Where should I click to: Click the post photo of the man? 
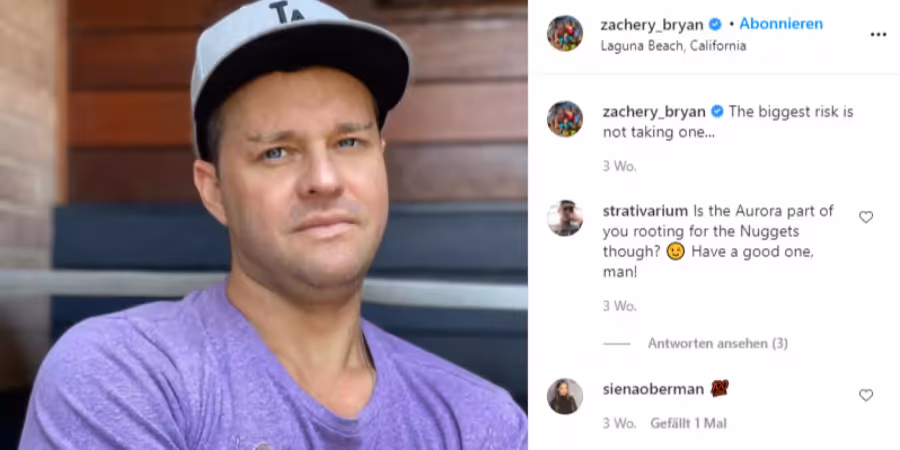[264, 225]
